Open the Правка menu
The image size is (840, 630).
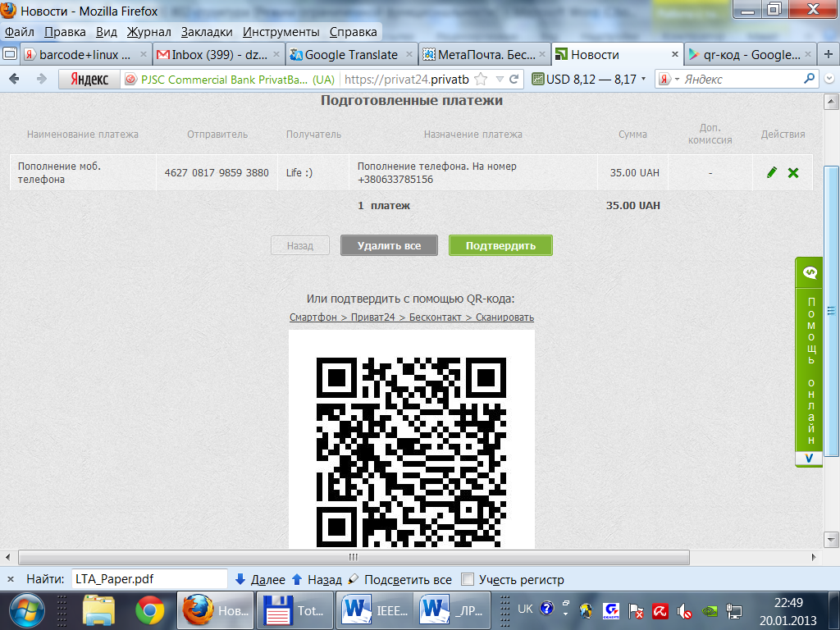point(65,32)
